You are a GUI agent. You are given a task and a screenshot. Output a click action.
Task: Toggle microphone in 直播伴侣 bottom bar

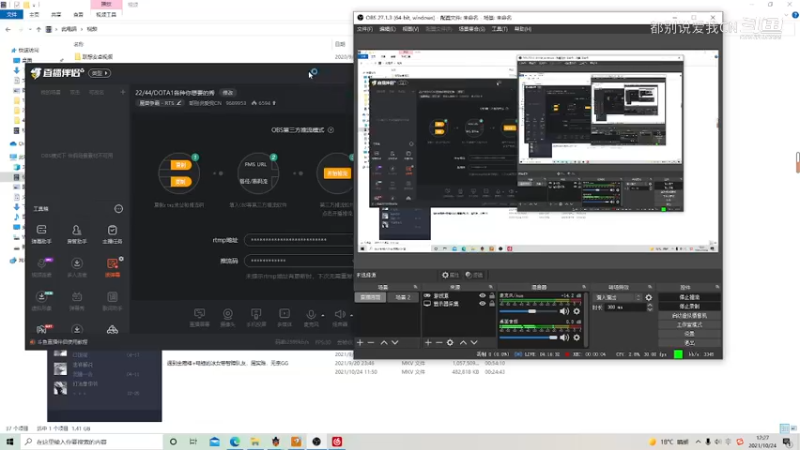coord(311,315)
